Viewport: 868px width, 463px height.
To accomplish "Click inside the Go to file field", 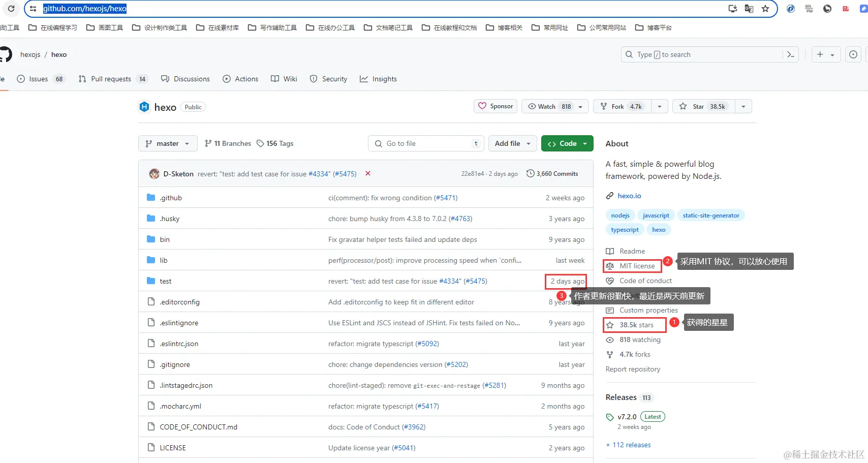I will pos(426,143).
